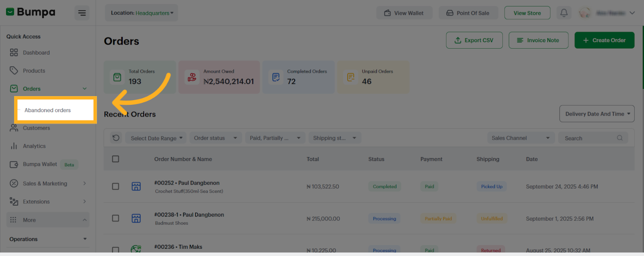This screenshot has width=644, height=256.
Task: Expand the Extensions submenu chevron
Action: [85, 201]
